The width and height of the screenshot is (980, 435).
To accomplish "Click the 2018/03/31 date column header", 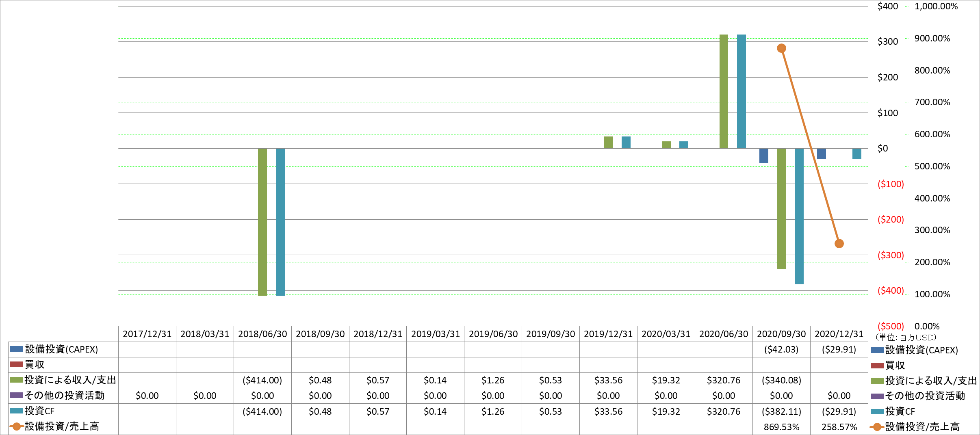I will click(205, 334).
